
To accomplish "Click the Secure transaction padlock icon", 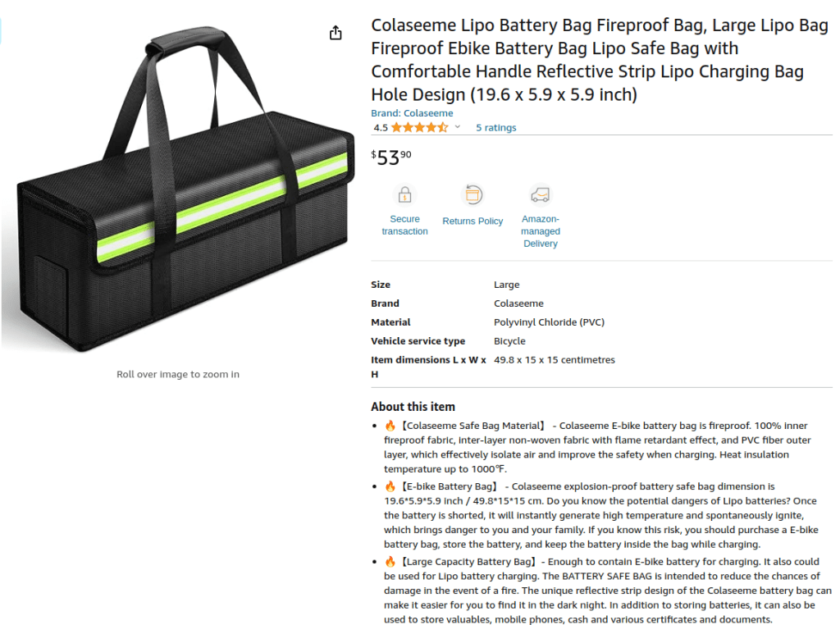I will pos(404,195).
